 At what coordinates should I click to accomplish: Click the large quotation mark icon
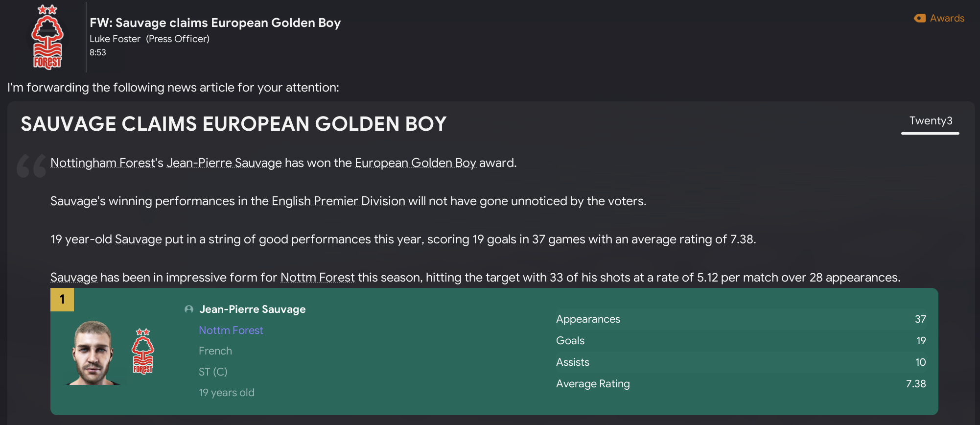pyautogui.click(x=31, y=166)
